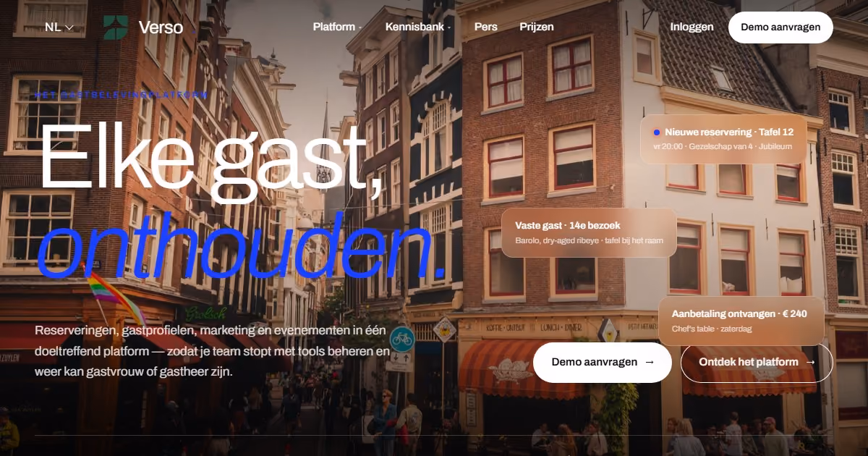Click the Verso wordmark text
The width and height of the screenshot is (868, 456).
point(161,28)
